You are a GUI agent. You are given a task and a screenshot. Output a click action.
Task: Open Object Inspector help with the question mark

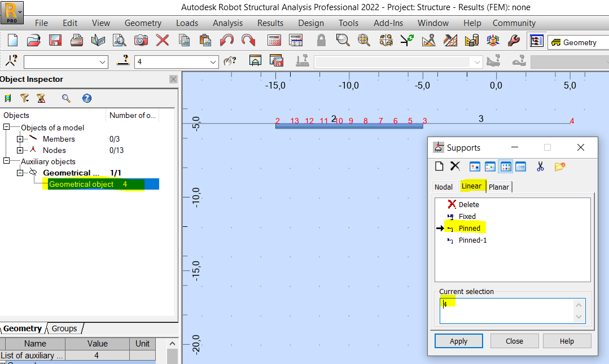(86, 98)
